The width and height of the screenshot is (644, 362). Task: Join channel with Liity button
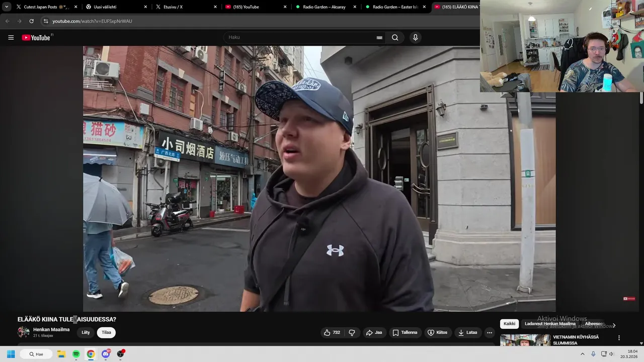(86, 332)
